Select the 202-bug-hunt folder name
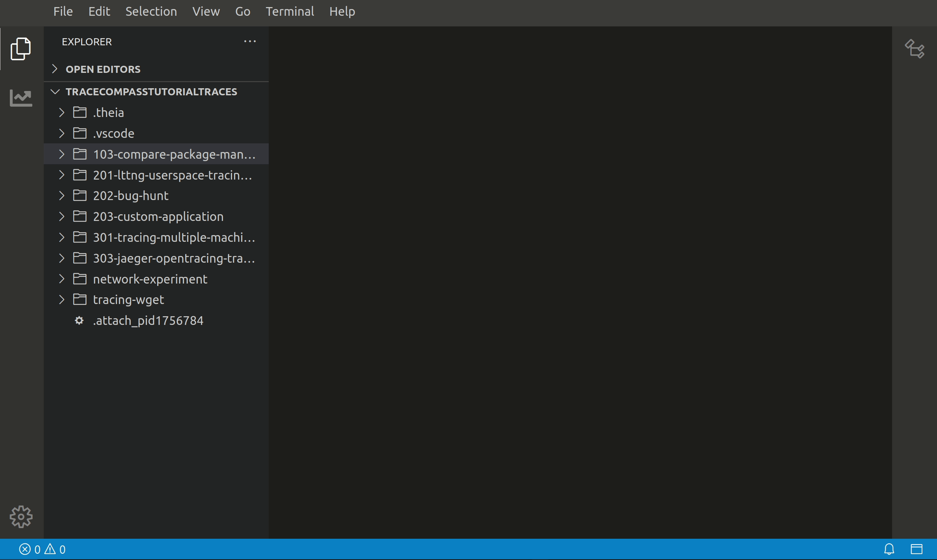 point(131,195)
